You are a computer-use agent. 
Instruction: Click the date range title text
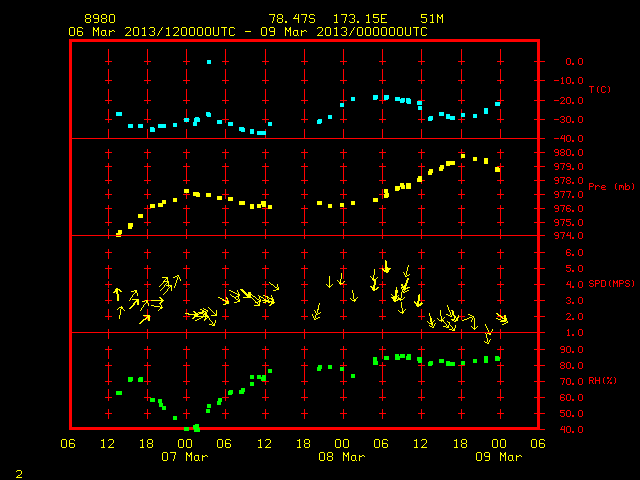click(x=248, y=32)
